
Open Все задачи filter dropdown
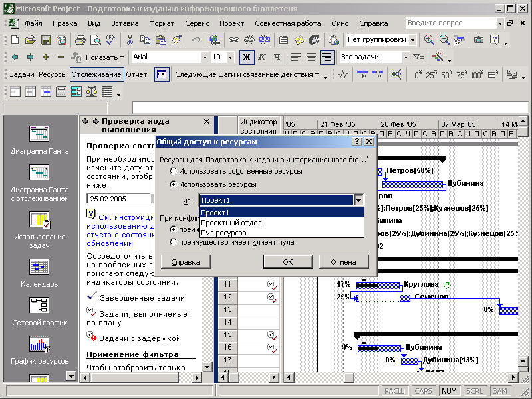(x=406, y=57)
